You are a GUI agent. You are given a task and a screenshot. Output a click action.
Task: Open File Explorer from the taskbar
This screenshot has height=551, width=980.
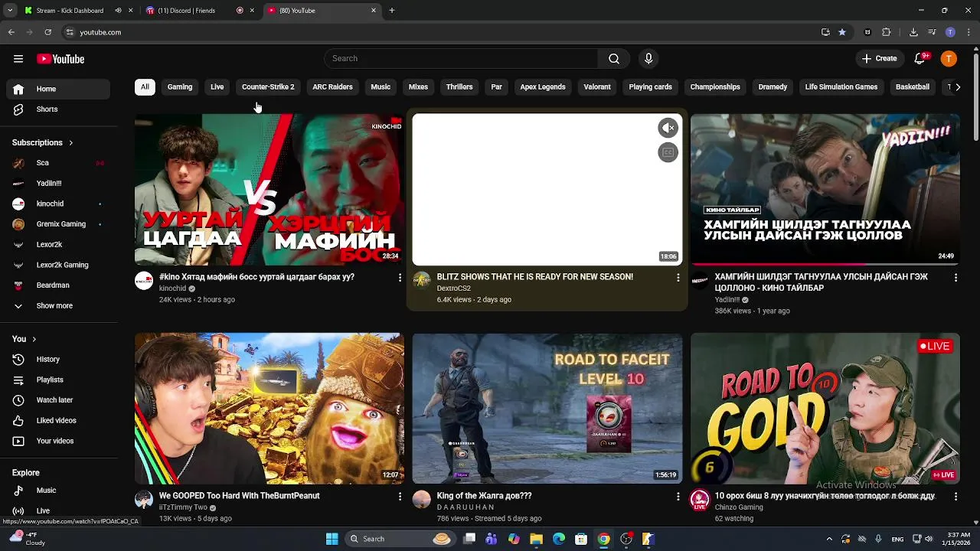coord(536,539)
